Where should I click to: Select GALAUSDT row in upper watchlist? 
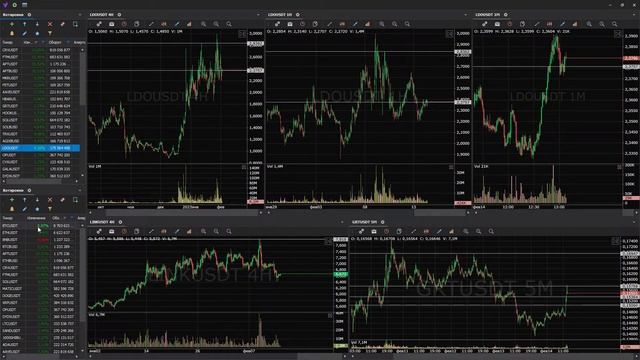(40, 169)
